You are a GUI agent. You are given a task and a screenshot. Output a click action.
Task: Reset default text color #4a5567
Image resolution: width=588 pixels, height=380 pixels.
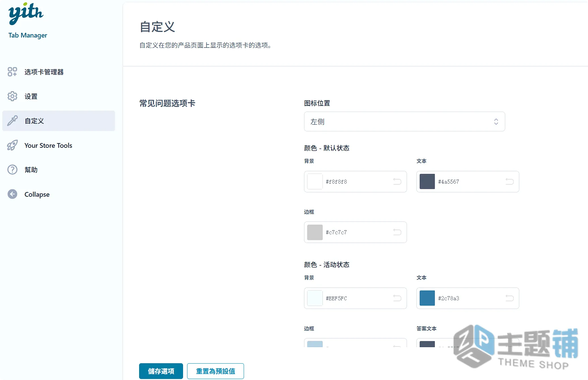coord(510,182)
